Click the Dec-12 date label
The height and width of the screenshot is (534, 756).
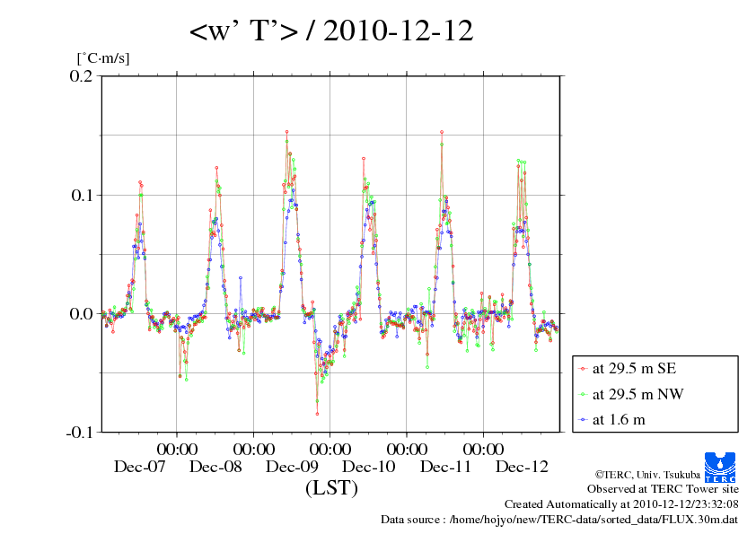point(522,467)
